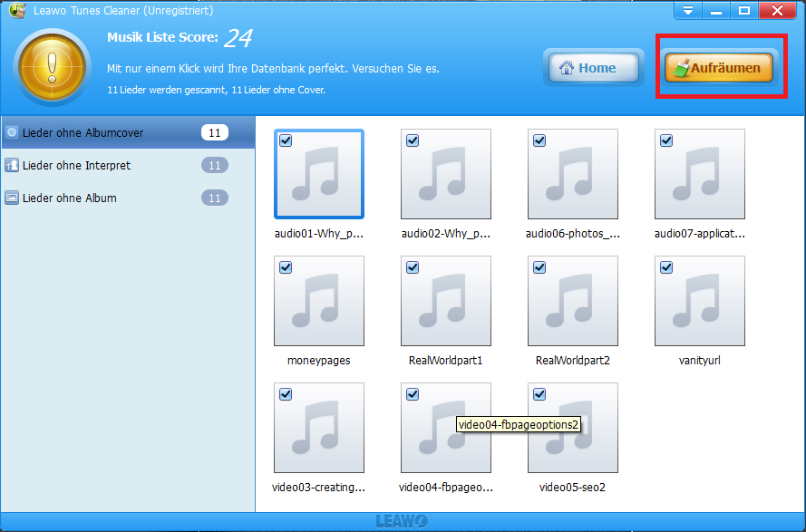Viewport: 806px width, 532px height.
Task: Click the Musik Liste Score value 24
Action: coord(238,38)
